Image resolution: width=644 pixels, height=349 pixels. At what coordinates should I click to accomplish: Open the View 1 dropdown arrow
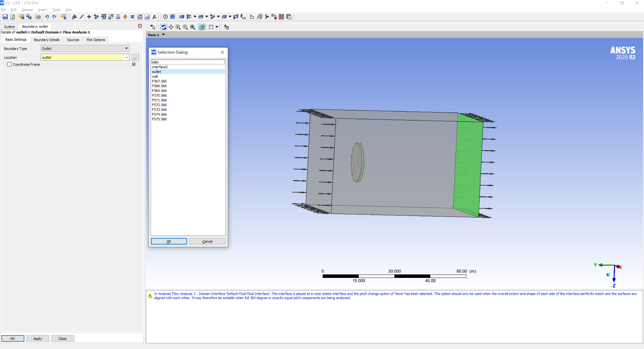(x=163, y=35)
